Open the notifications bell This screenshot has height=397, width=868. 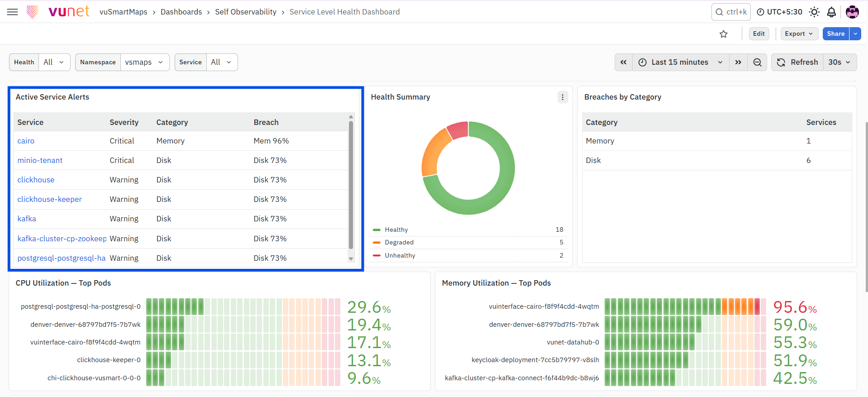(x=831, y=12)
